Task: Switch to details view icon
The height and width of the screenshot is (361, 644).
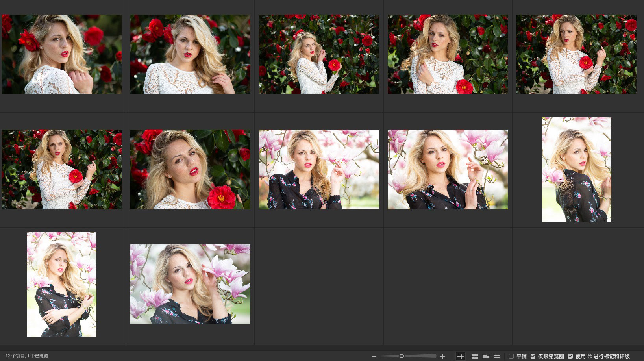Action: coord(486,356)
